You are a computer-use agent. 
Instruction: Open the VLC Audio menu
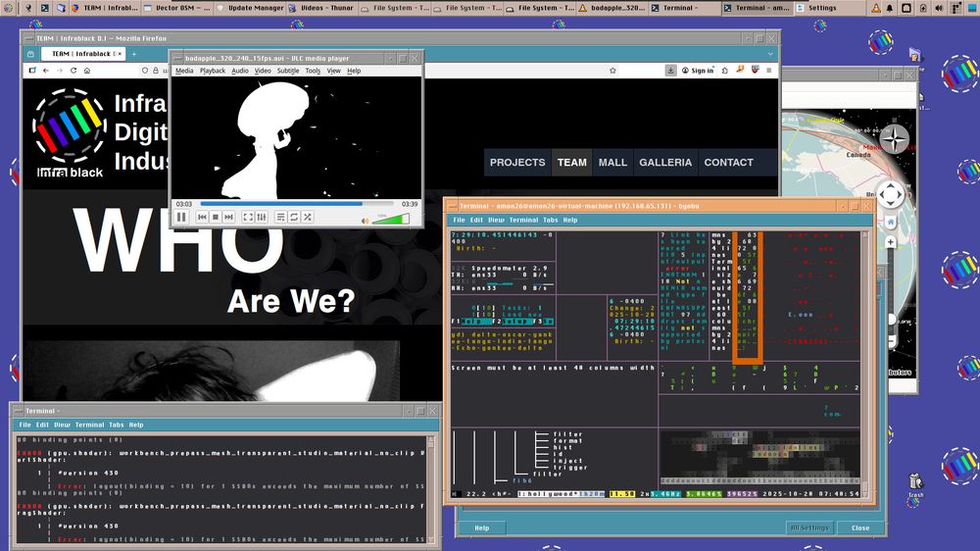click(240, 71)
